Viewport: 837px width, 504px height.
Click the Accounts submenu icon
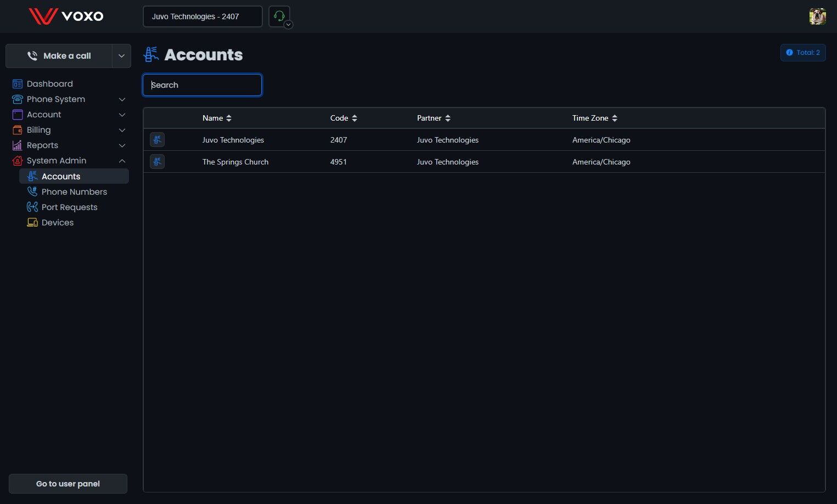pyautogui.click(x=32, y=176)
